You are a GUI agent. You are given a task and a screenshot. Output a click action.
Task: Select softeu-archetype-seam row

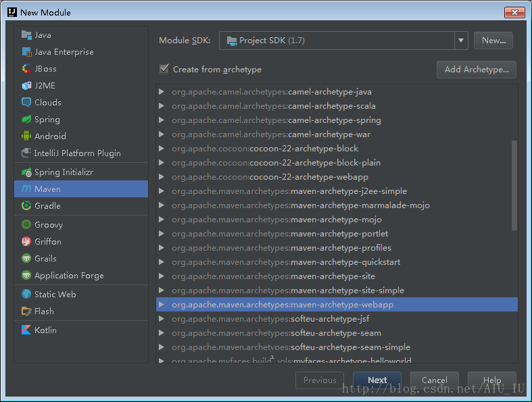click(337, 333)
